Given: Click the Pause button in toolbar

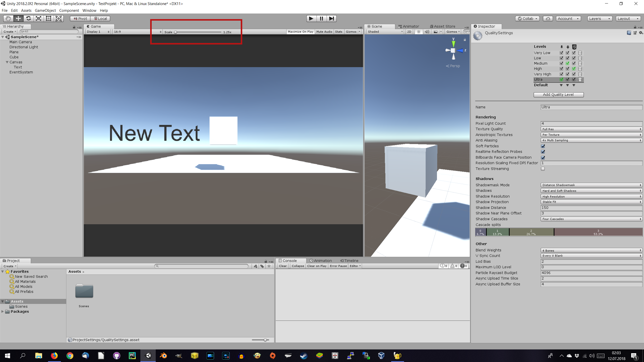Looking at the screenshot, I should 321,18.
